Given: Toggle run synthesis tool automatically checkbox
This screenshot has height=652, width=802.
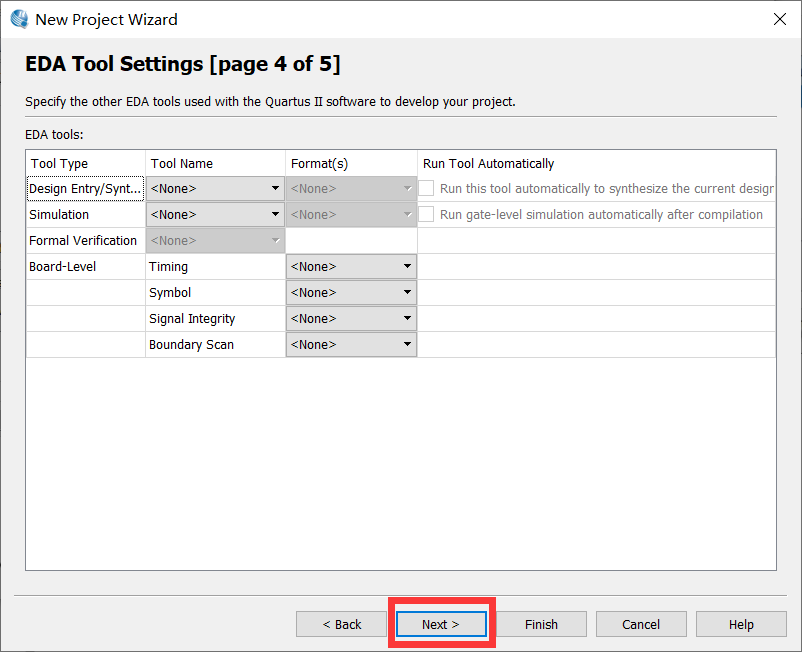Looking at the screenshot, I should point(427,188).
